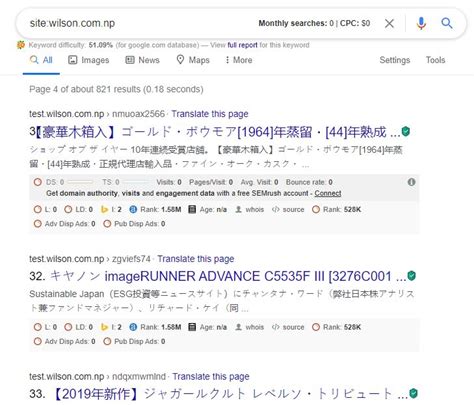View source for the imageRUNNER result

[x=288, y=327]
